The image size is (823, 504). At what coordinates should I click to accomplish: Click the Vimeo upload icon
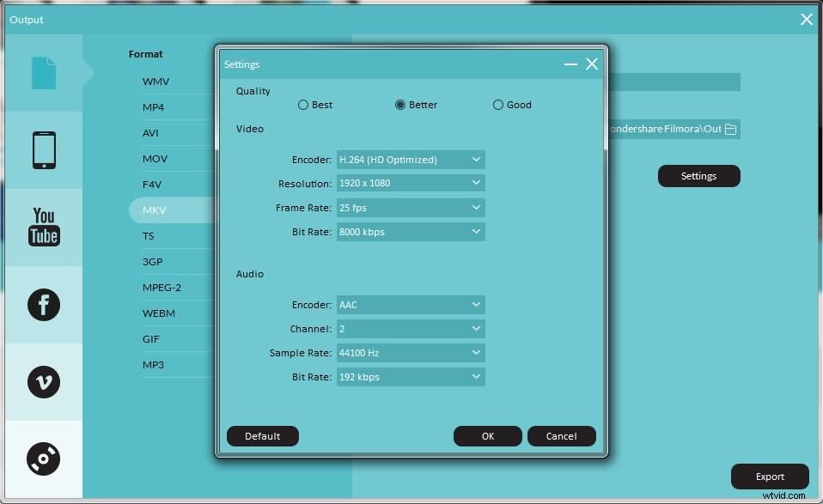(43, 383)
